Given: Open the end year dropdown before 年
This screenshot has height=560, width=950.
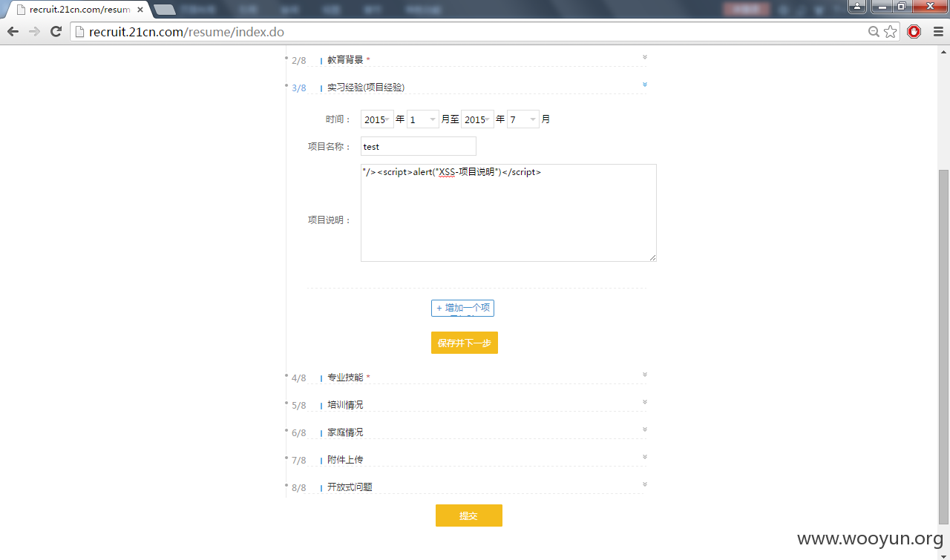Looking at the screenshot, I should [477, 119].
